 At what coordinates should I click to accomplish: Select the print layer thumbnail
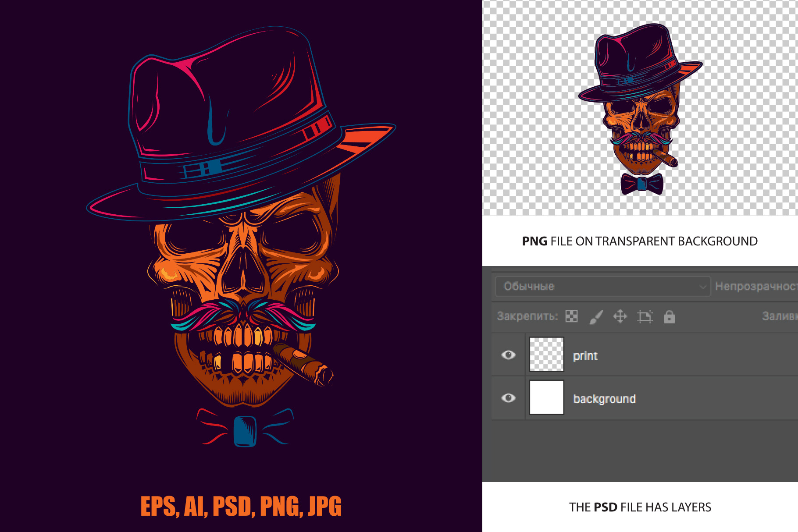(546, 355)
